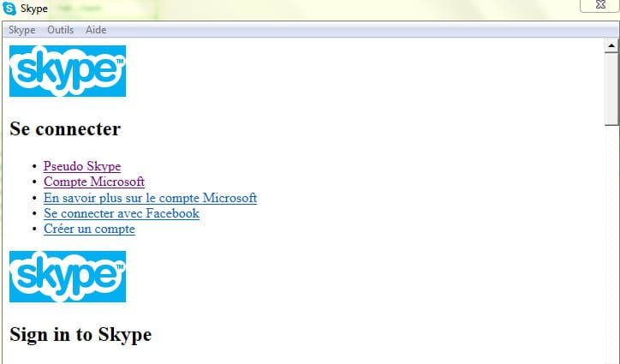The height and width of the screenshot is (364, 620).
Task: Choose Se connecter avec Facebook
Action: (x=122, y=213)
